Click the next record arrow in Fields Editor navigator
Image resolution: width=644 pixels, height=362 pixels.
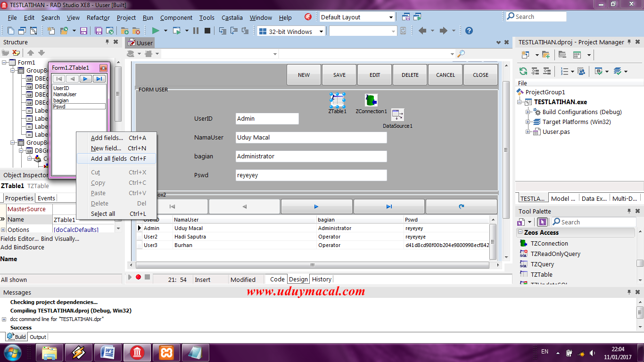[x=85, y=79]
